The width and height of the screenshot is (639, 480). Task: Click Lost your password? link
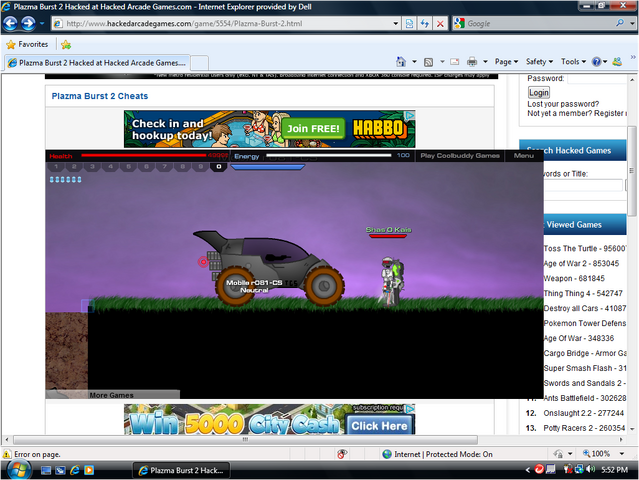(563, 104)
